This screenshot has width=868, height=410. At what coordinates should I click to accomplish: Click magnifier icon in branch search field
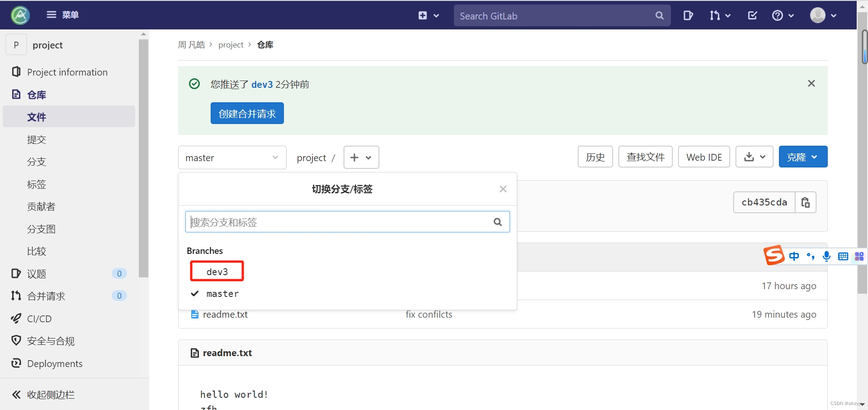[x=497, y=222]
